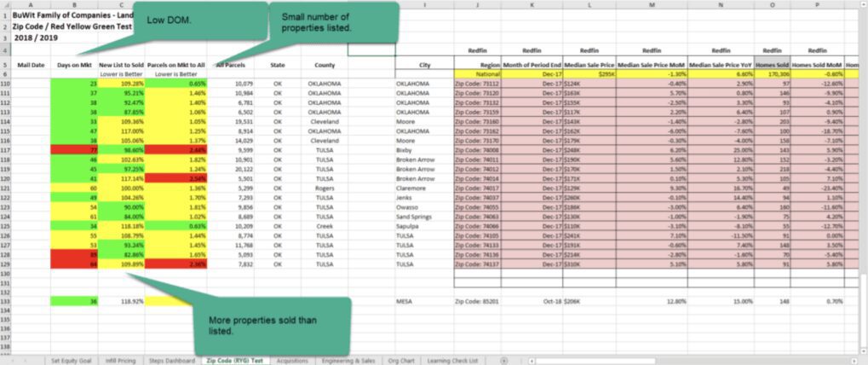Select column header B
868x365 pixels.
point(73,4)
